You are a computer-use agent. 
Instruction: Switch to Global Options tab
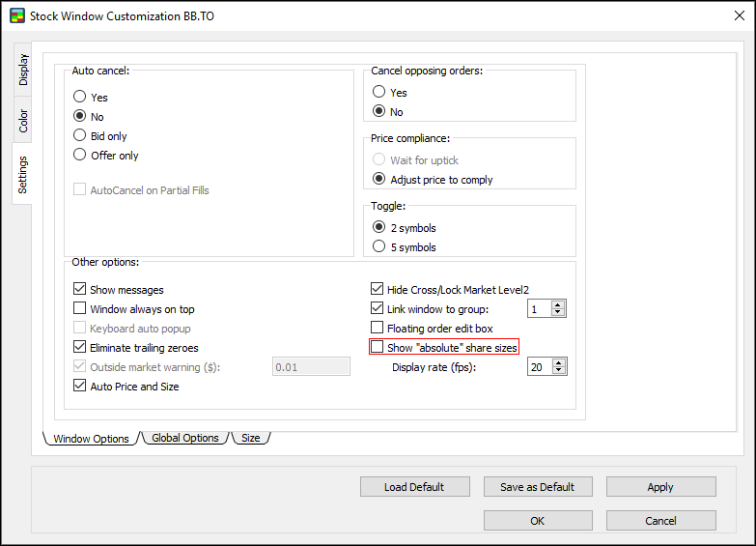[185, 438]
